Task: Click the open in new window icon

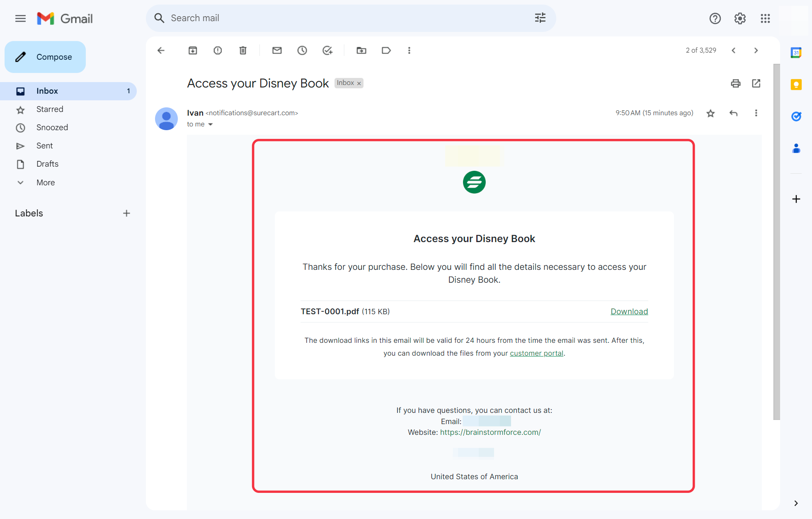Action: tap(756, 83)
